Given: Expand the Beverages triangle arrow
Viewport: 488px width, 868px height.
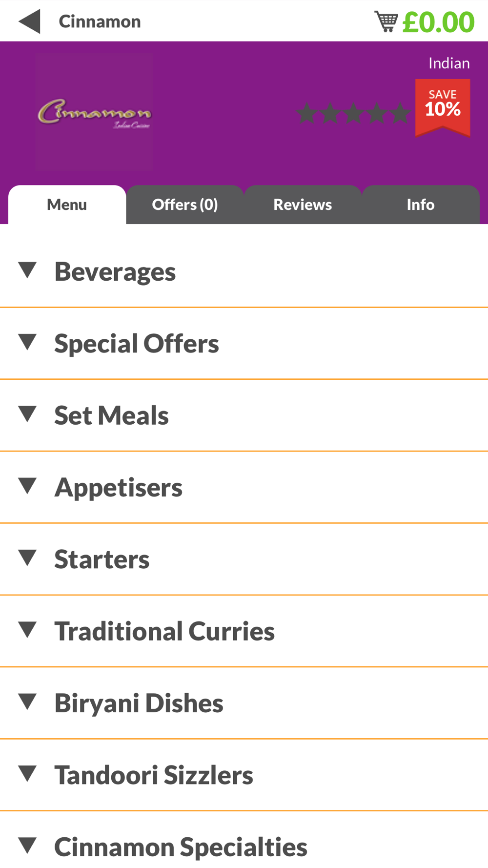Looking at the screenshot, I should pos(27,270).
